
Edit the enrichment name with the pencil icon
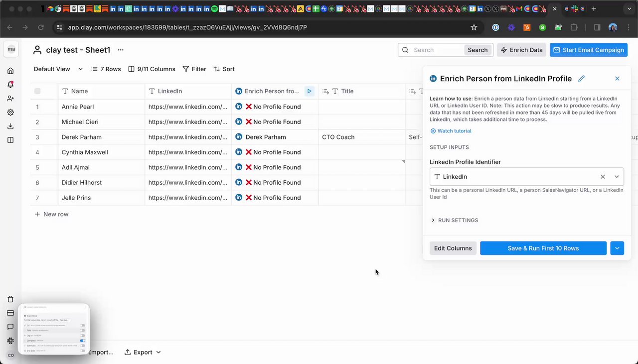tap(581, 79)
